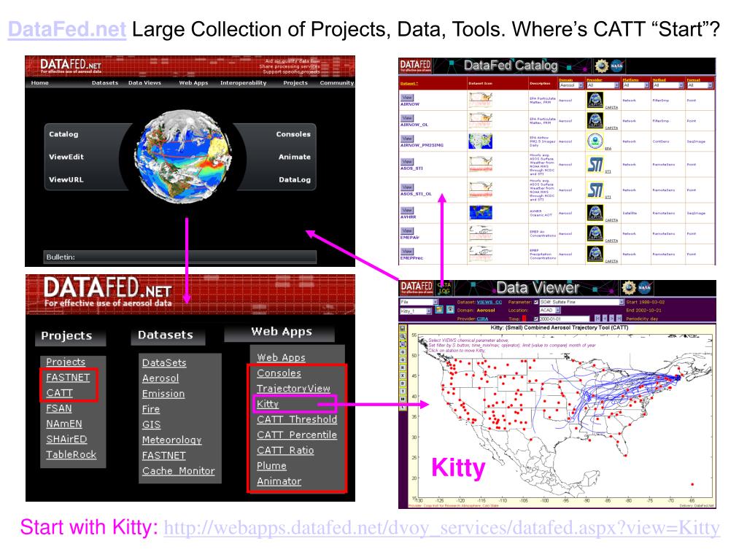Viewport: 747px width, 560px height.
Task: Click the NOAA seal in DataFed Catalog header
Action: (x=602, y=66)
